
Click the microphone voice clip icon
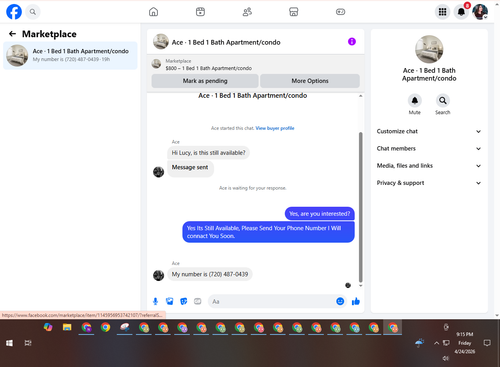pos(155,302)
